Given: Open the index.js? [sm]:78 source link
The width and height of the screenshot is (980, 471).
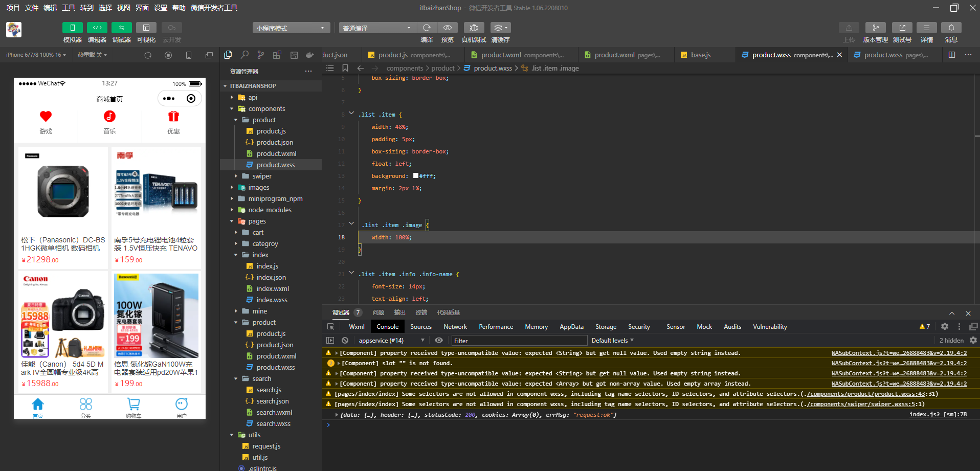Looking at the screenshot, I should coord(938,414).
